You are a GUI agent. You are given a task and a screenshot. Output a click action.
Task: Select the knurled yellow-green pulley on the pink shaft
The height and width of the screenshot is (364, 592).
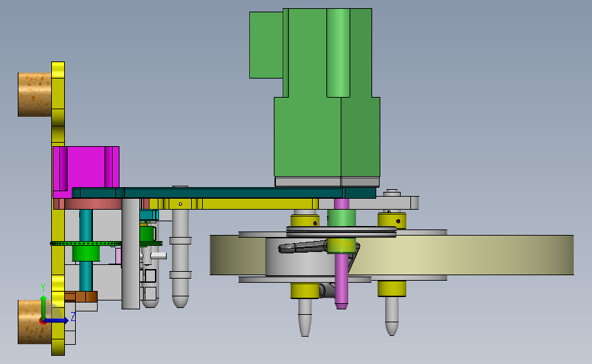(x=341, y=246)
